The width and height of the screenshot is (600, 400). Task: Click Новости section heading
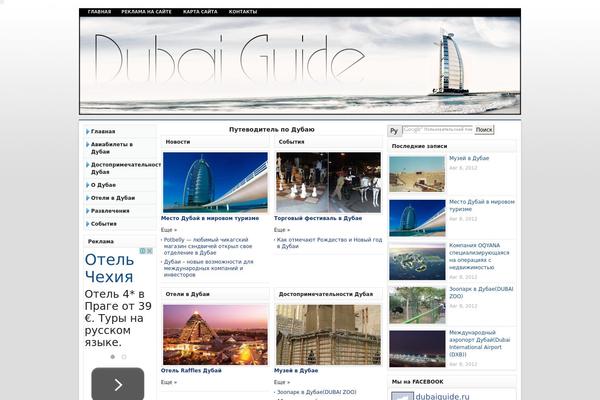178,142
